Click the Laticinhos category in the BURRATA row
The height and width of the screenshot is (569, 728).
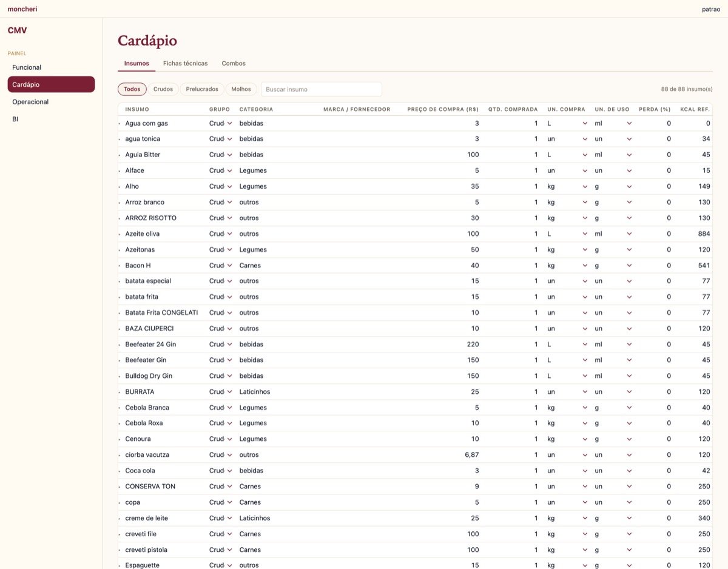point(255,392)
